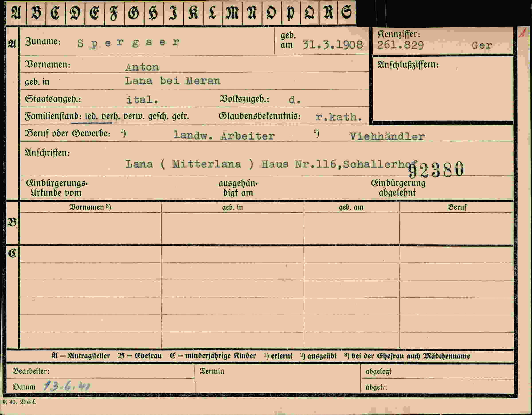
Task: Click the 'Anschlußziffern:' label
Action: (408, 65)
